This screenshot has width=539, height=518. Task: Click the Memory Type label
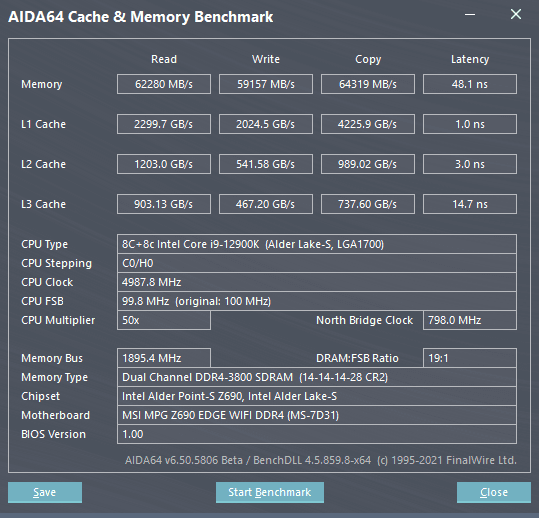(54, 377)
